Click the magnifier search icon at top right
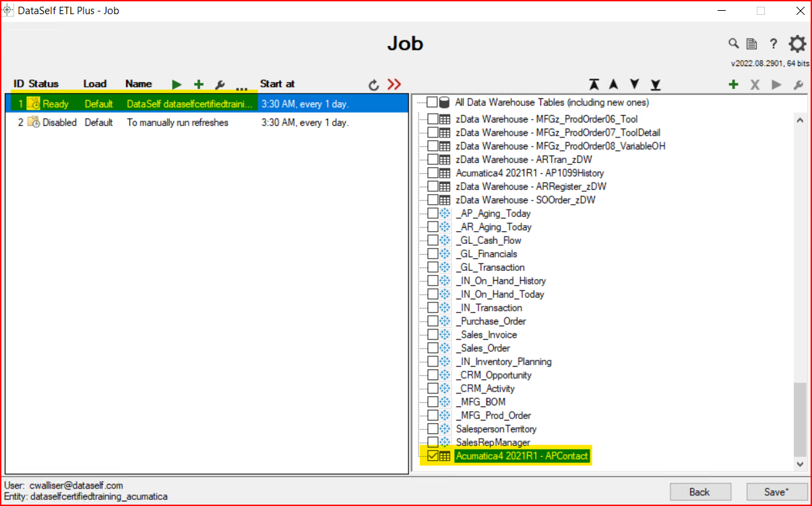The width and height of the screenshot is (812, 506). coord(733,44)
